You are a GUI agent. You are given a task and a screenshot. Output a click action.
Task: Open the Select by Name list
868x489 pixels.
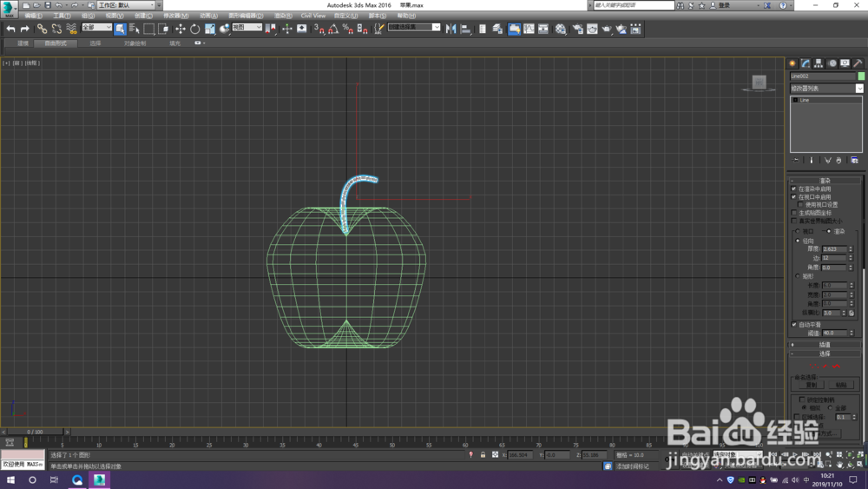[135, 29]
